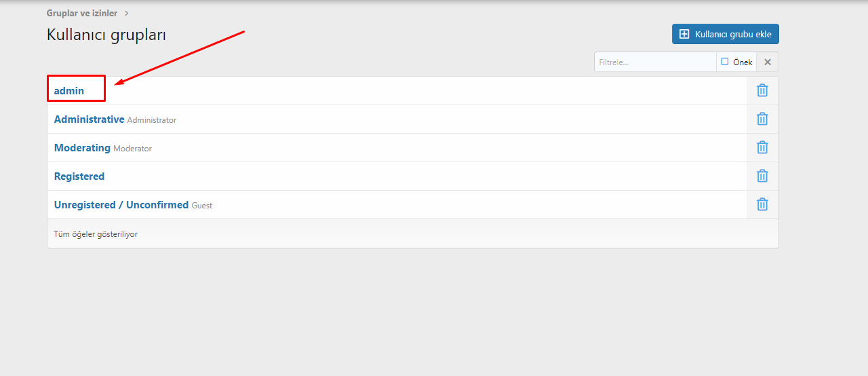
Task: Click the chevron after Gruplar ve izinler
Action: [127, 13]
